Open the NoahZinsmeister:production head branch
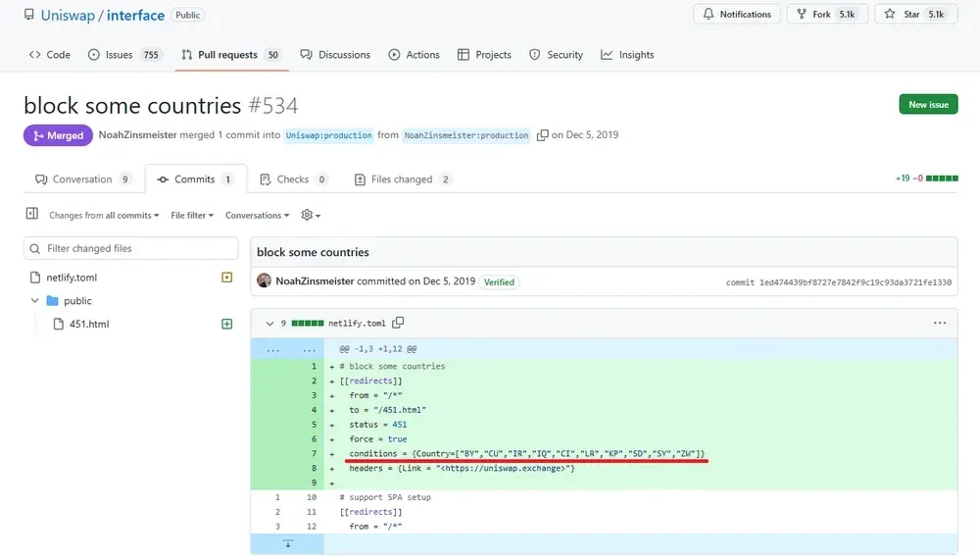 (x=465, y=135)
